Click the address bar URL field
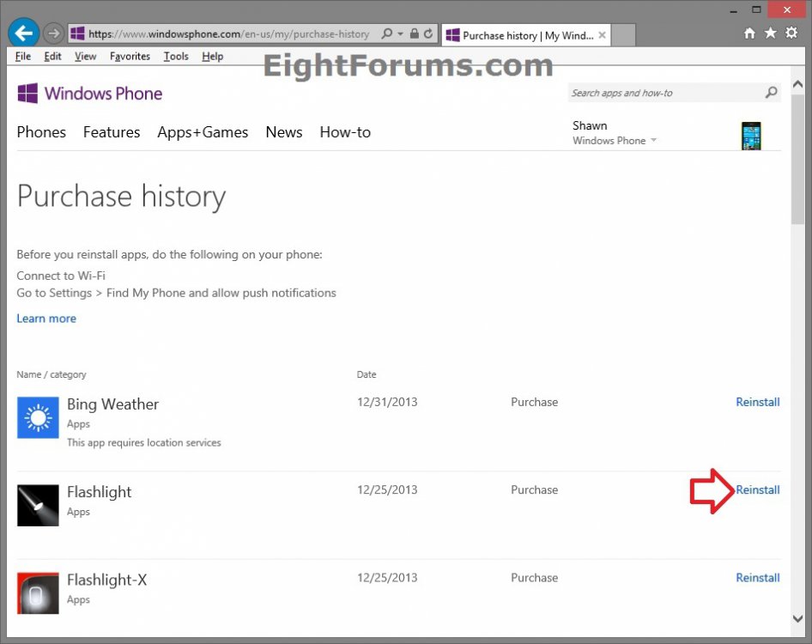The image size is (812, 644). pos(229,34)
